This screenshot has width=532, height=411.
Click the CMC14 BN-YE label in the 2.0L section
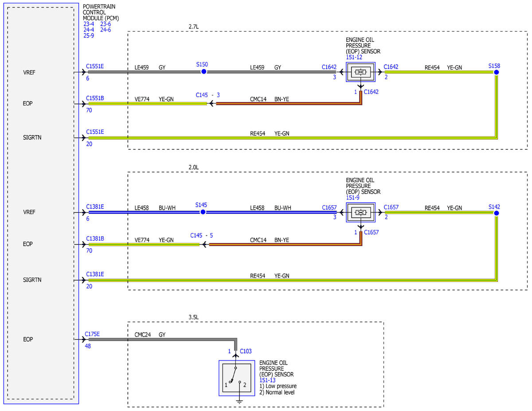(269, 240)
